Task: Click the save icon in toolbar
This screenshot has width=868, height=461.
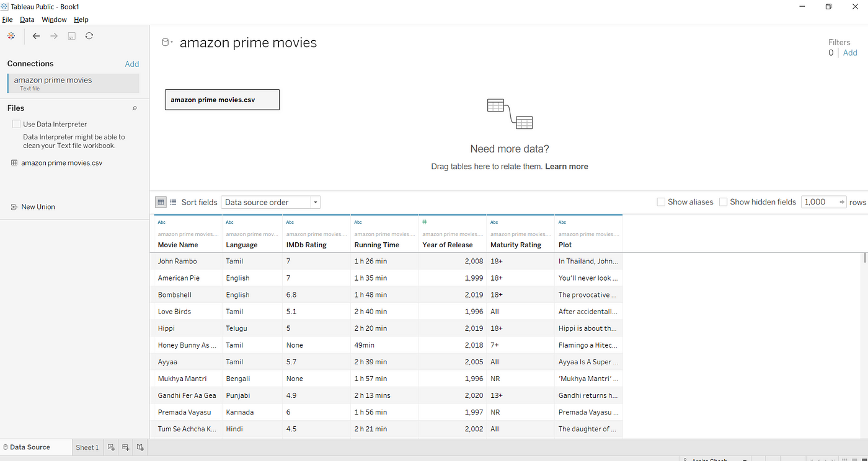Action: click(x=71, y=36)
